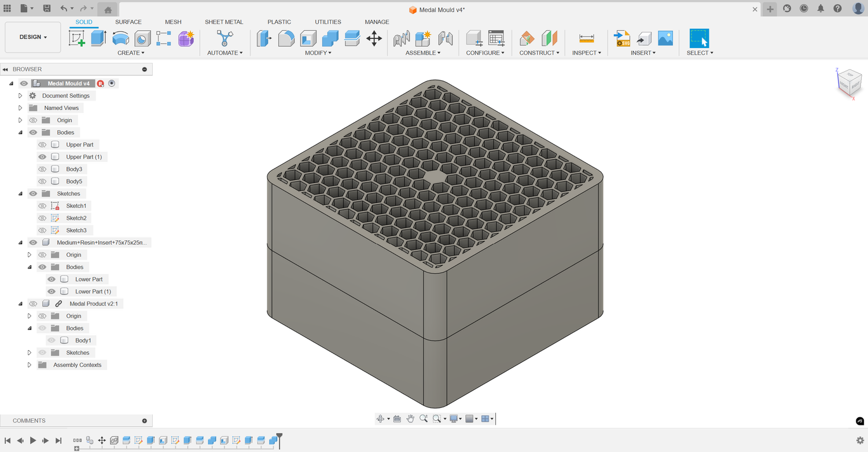Viewport: 868px width, 452px height.
Task: Click the Orbit navigation tool
Action: pyautogui.click(x=380, y=418)
